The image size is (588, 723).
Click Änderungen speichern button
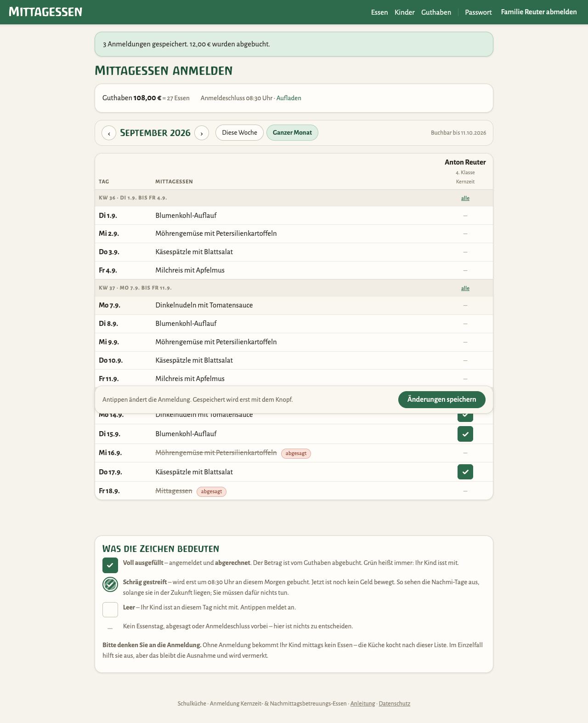click(442, 400)
